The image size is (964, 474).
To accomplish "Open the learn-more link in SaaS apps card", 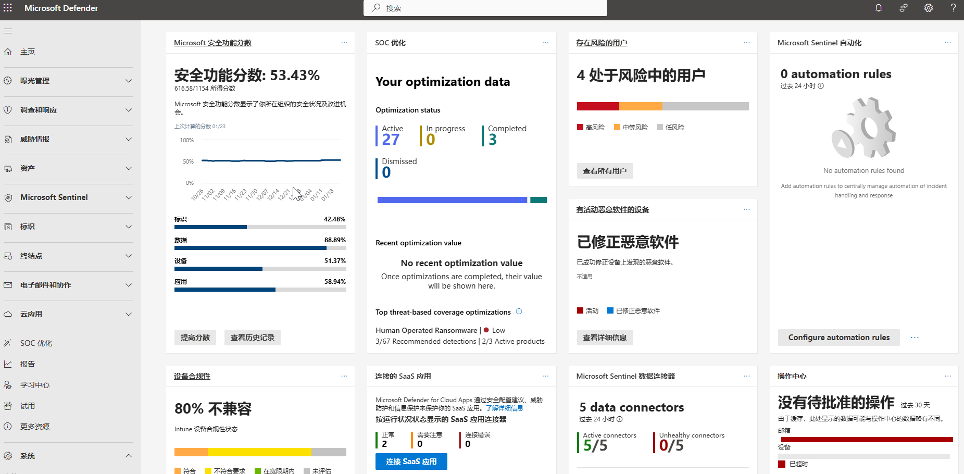I will point(504,408).
